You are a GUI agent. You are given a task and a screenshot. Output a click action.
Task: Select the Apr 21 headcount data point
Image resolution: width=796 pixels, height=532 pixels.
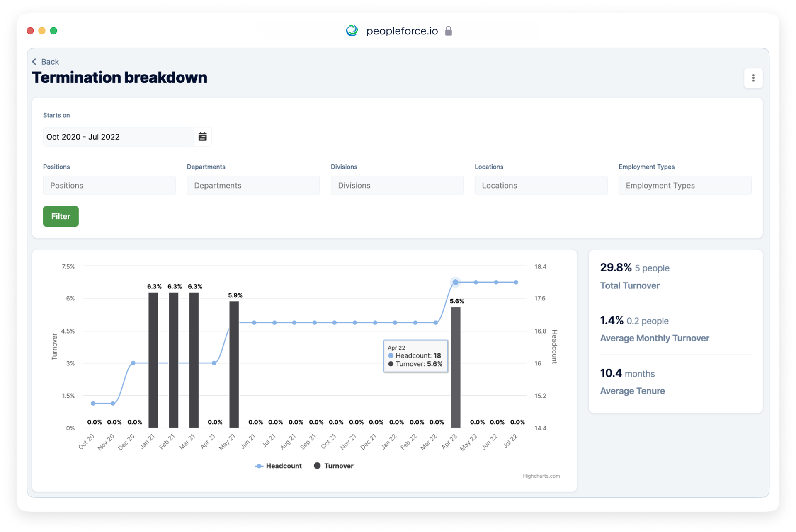[214, 363]
